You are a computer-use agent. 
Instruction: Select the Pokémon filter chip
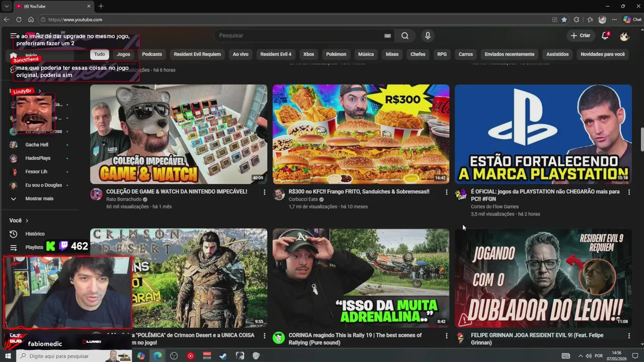coord(336,54)
